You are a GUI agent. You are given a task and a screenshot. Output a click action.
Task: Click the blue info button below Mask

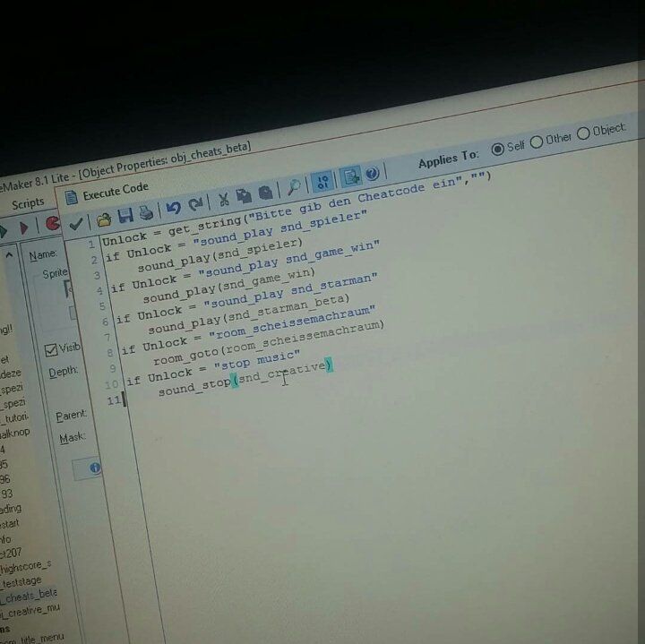coord(94,468)
